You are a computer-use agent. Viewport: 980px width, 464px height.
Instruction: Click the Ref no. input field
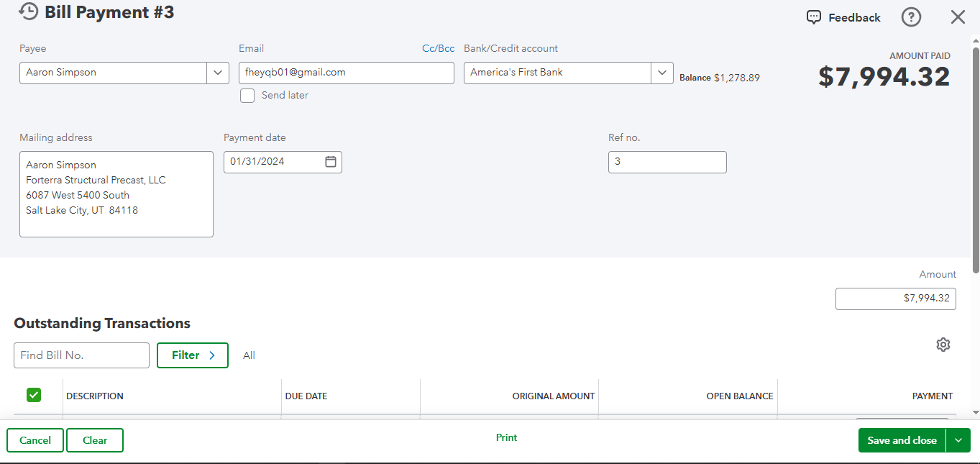(x=667, y=162)
